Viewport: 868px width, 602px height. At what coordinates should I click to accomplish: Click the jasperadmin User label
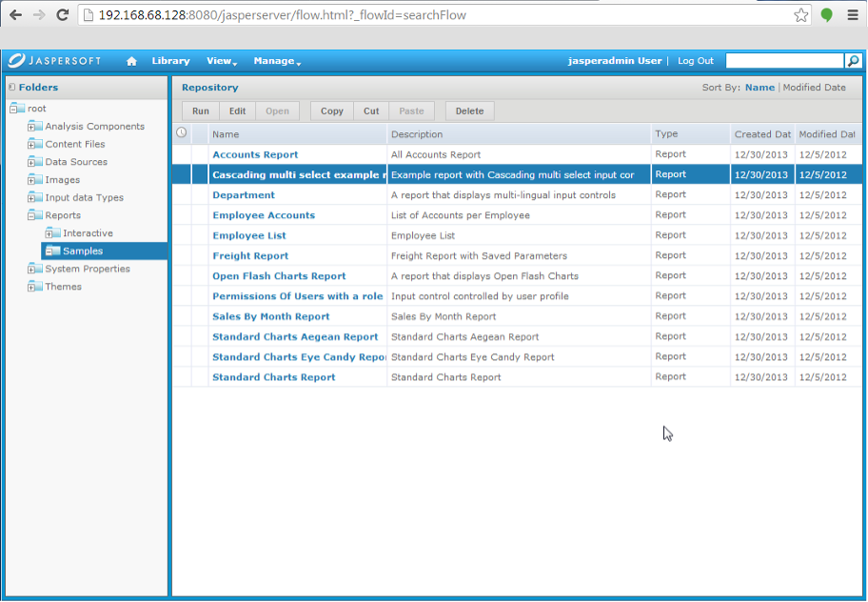615,61
